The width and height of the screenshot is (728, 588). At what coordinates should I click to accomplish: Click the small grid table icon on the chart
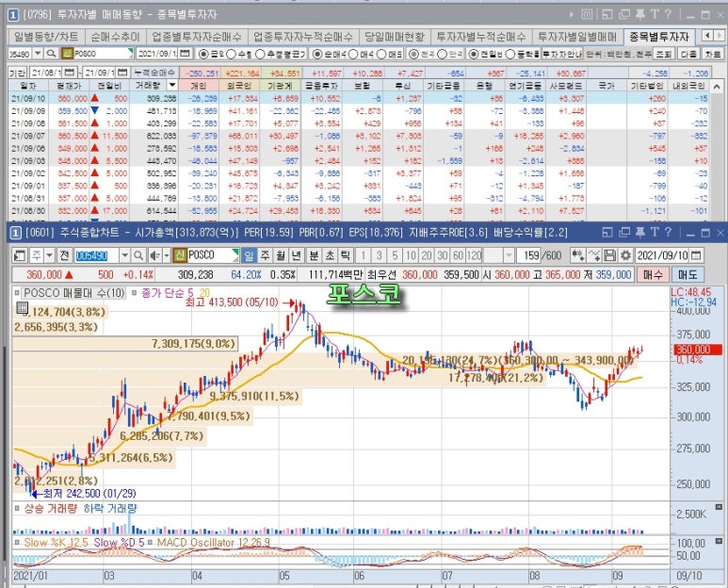click(x=22, y=307)
